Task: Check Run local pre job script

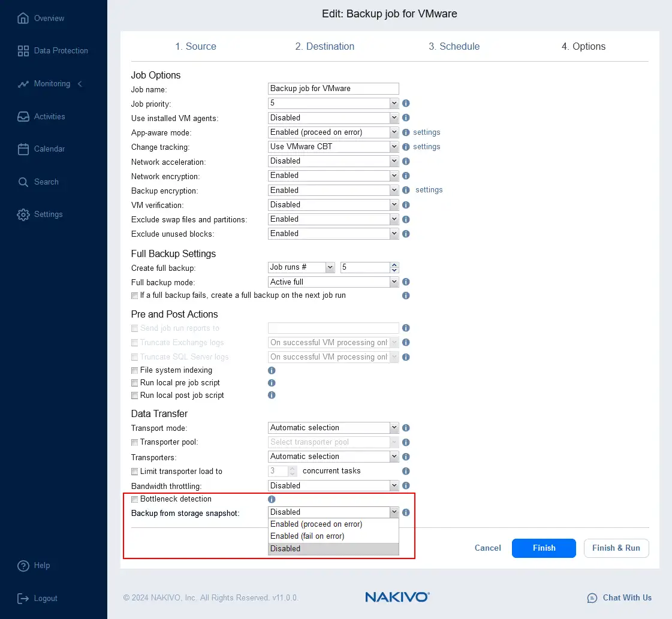Action: coord(134,383)
